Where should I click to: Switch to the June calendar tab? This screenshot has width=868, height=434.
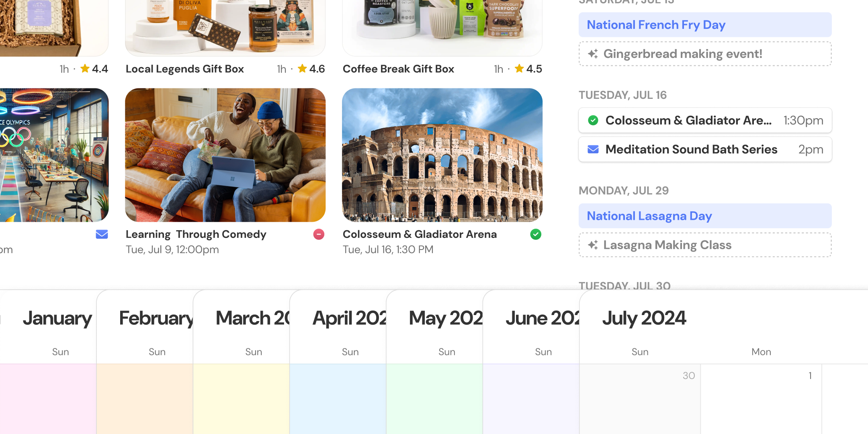542,318
